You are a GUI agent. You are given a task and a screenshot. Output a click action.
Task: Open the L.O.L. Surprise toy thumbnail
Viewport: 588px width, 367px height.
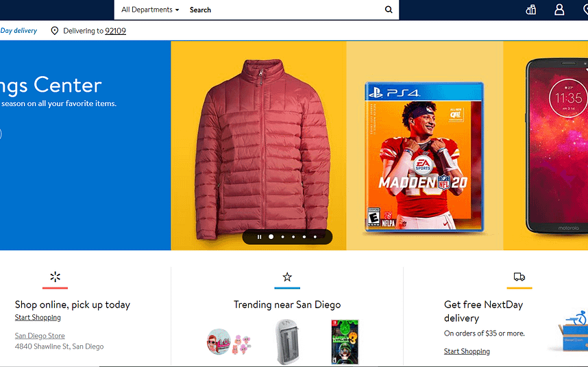228,342
